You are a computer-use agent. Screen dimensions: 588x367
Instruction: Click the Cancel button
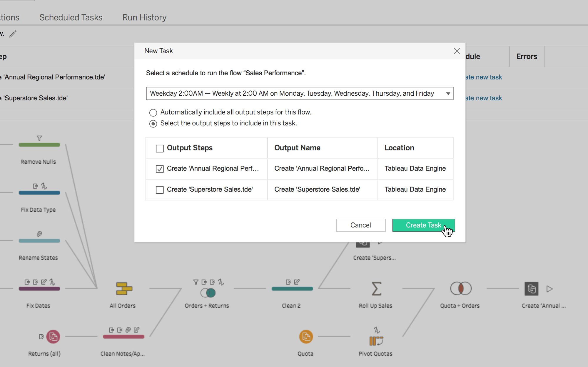coord(360,225)
